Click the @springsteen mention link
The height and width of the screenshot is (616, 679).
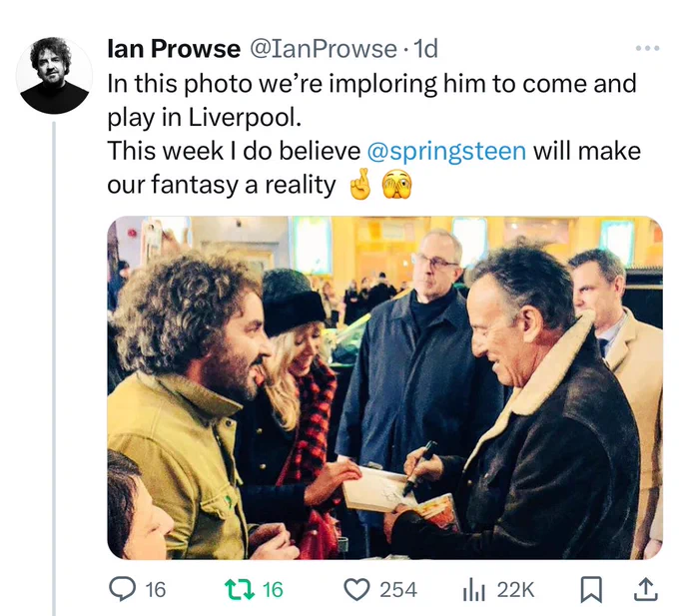point(446,152)
